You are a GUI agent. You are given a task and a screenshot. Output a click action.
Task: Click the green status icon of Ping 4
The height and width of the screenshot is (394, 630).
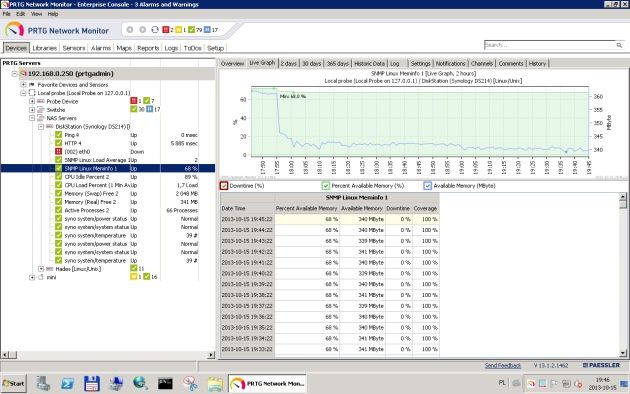click(x=58, y=135)
